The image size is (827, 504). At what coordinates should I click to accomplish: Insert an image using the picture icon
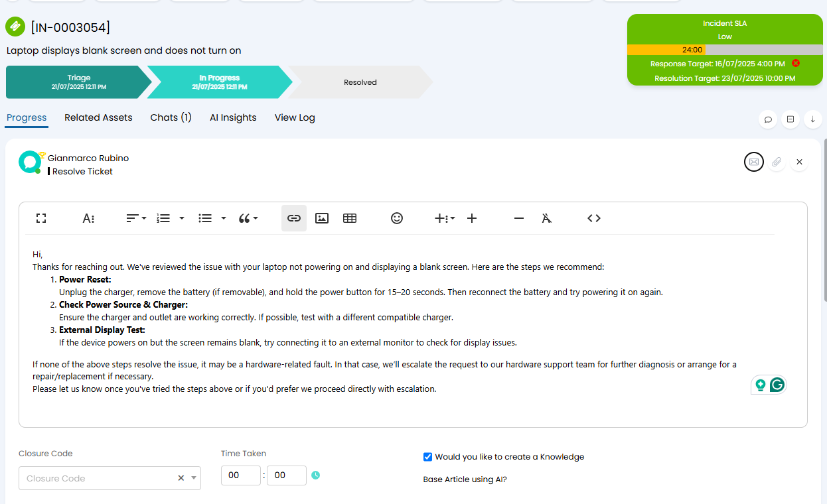(x=322, y=218)
